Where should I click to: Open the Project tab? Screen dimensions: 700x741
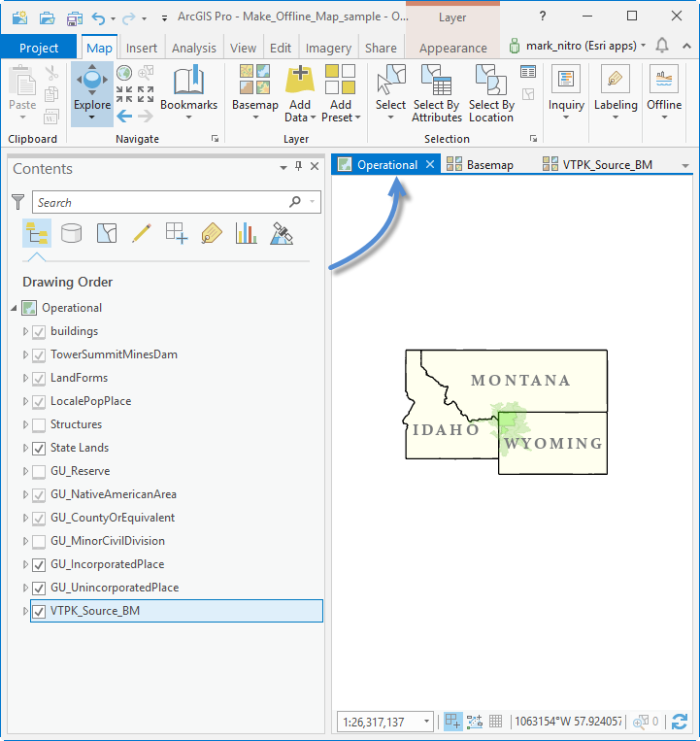coord(39,48)
